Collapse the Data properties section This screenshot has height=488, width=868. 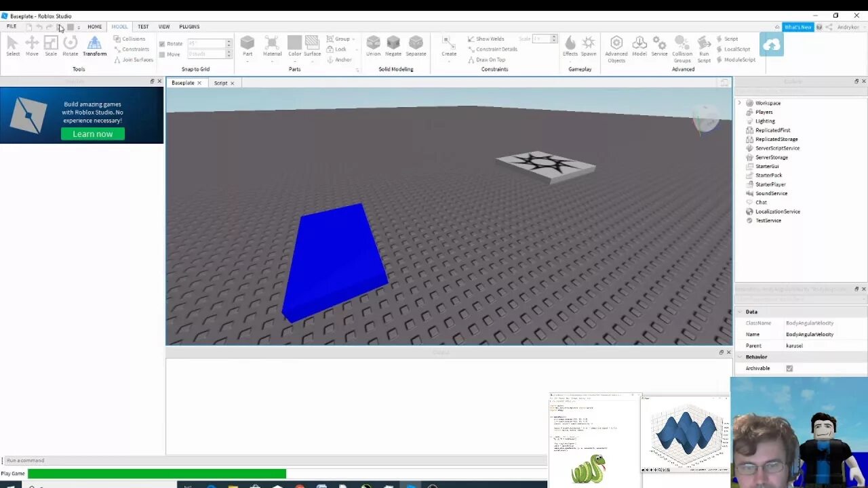pyautogui.click(x=739, y=312)
